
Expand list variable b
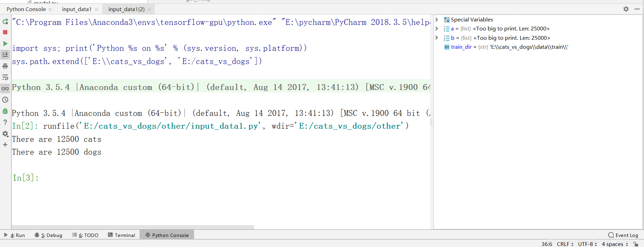click(x=437, y=38)
